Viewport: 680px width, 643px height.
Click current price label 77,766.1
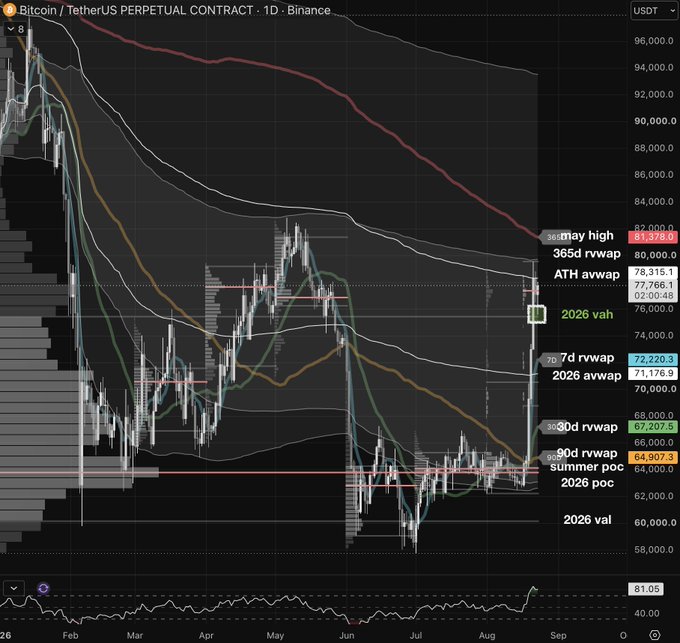click(x=653, y=285)
